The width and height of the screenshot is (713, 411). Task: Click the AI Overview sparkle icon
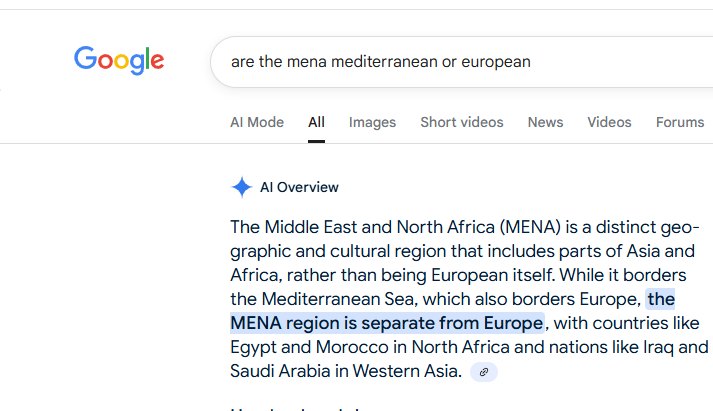click(x=241, y=187)
